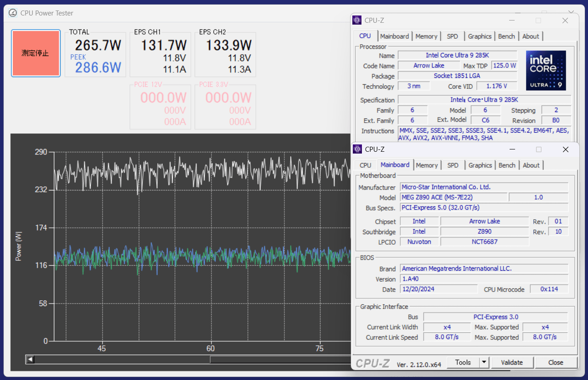Click the lower CPU-Z window title icon
The height and width of the screenshot is (380, 588).
click(x=358, y=149)
